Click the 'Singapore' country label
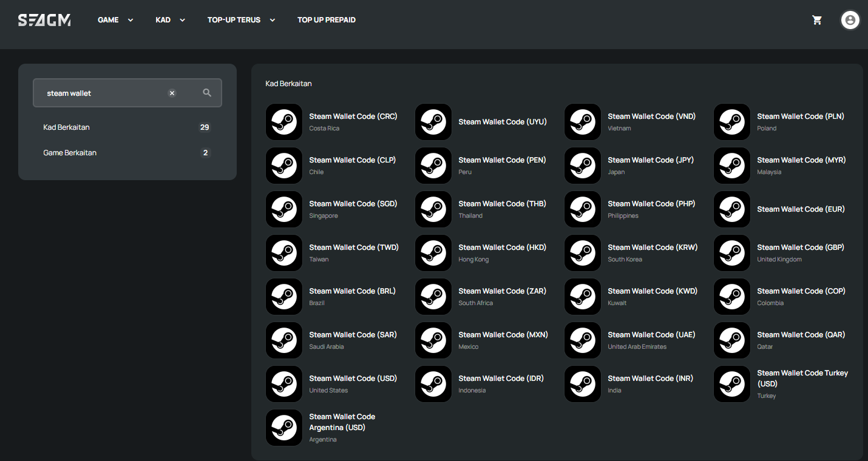This screenshot has width=868, height=461. click(324, 216)
